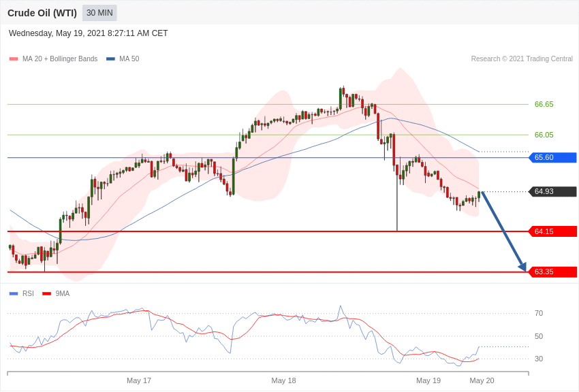Click the red 9MA legend swatch
Viewport: 579px width, 392px height.
pyautogui.click(x=47, y=293)
